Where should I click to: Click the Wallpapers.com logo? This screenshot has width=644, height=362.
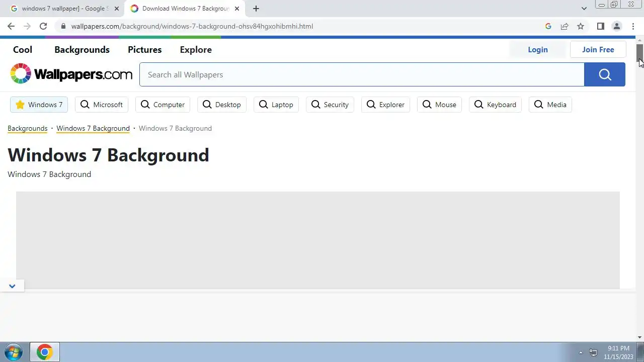click(71, 74)
